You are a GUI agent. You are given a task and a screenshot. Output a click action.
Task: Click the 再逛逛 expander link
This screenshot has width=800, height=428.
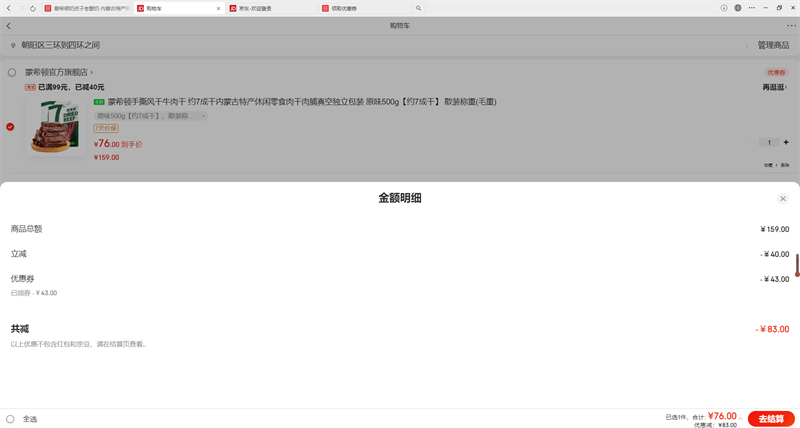tap(774, 88)
